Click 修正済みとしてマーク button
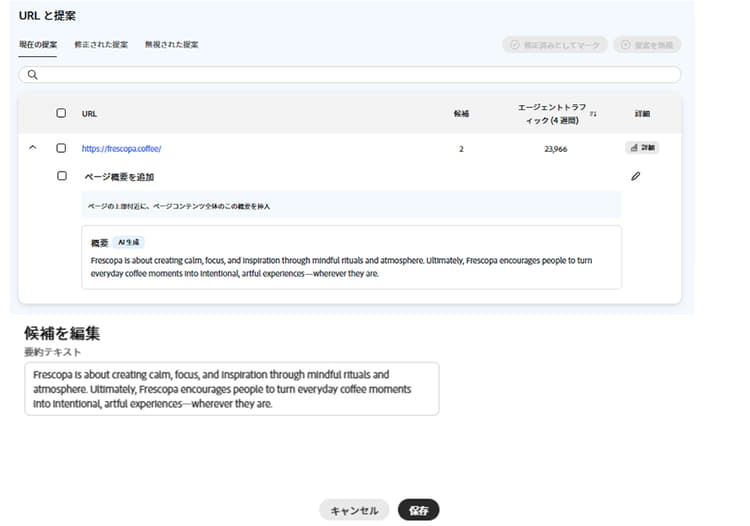 (x=555, y=45)
